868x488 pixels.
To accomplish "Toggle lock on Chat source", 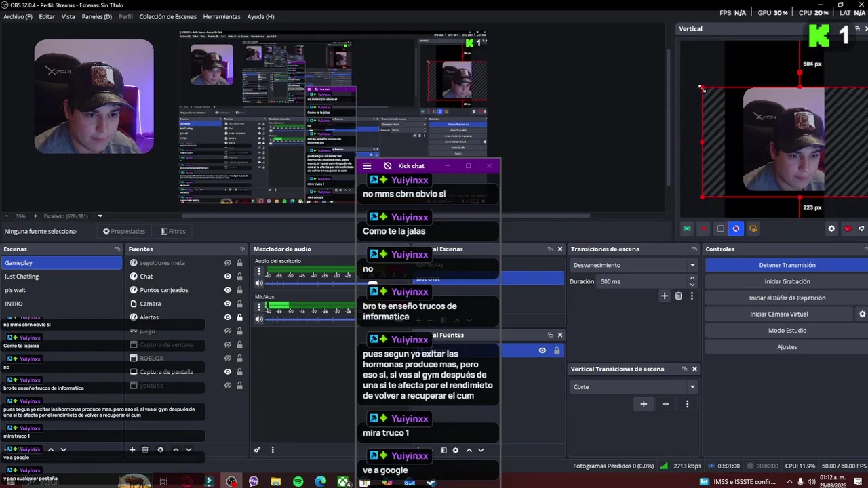I will click(239, 277).
